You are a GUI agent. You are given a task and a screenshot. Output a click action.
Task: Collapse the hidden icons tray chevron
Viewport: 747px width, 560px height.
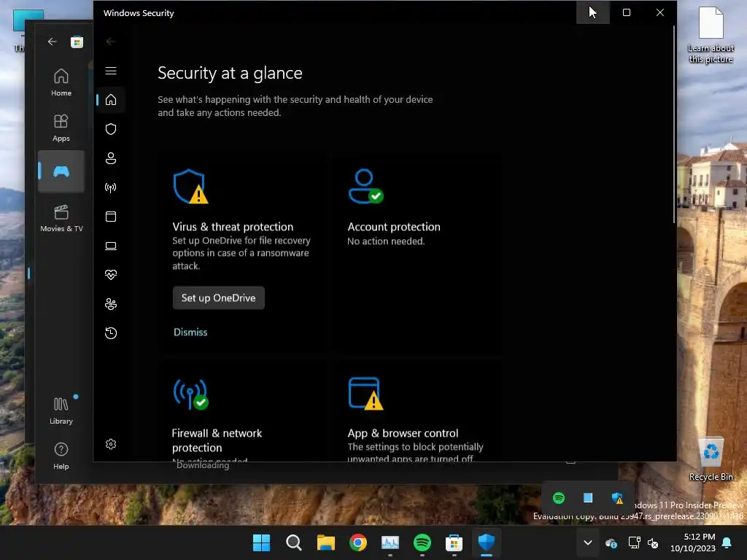[x=588, y=542]
